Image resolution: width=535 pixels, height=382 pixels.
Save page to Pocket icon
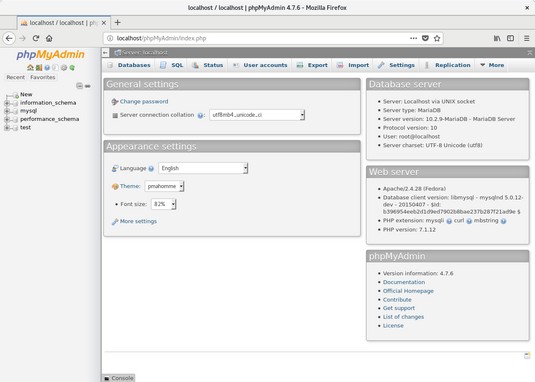pyautogui.click(x=425, y=38)
